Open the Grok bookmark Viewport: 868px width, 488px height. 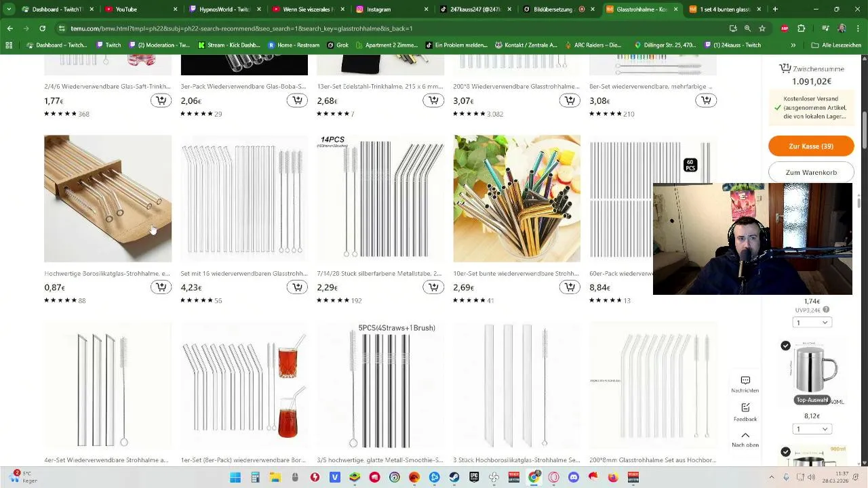[338, 45]
